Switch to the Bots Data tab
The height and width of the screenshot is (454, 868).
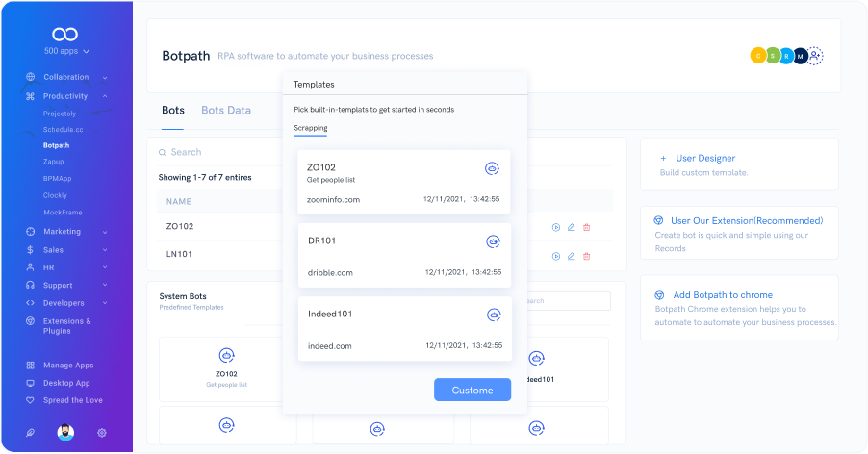pyautogui.click(x=226, y=111)
